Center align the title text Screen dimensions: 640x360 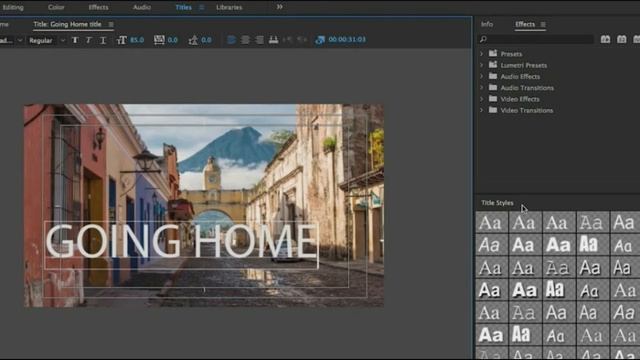[245, 40]
